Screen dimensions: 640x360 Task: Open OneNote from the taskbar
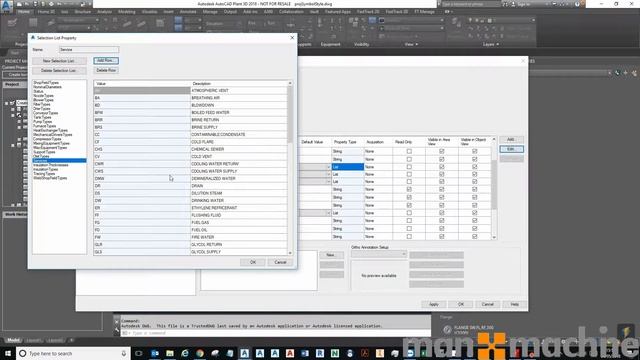click(x=335, y=353)
